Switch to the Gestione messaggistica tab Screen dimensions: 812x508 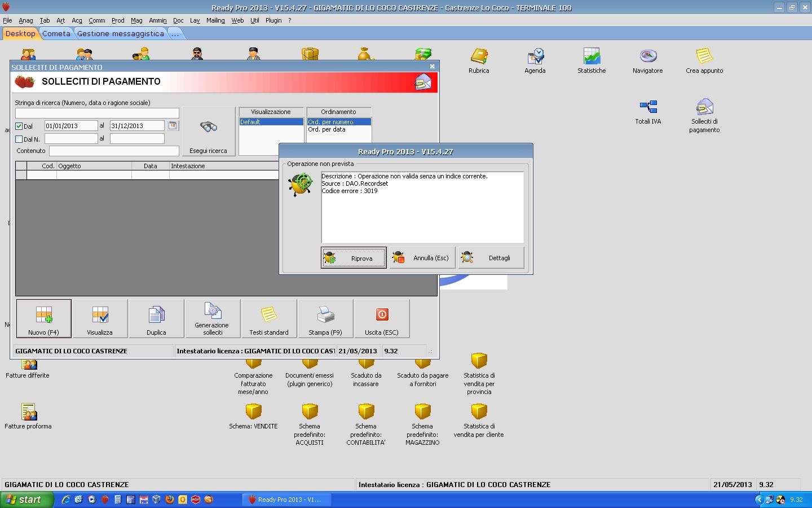point(121,33)
